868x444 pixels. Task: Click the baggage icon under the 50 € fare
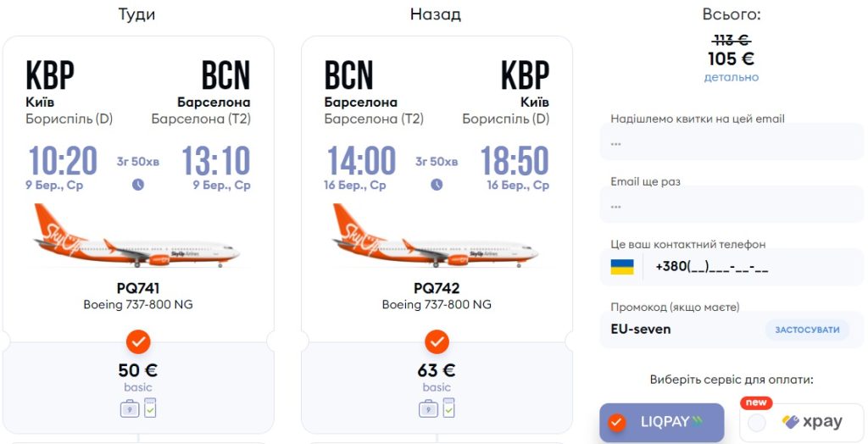tap(130, 408)
